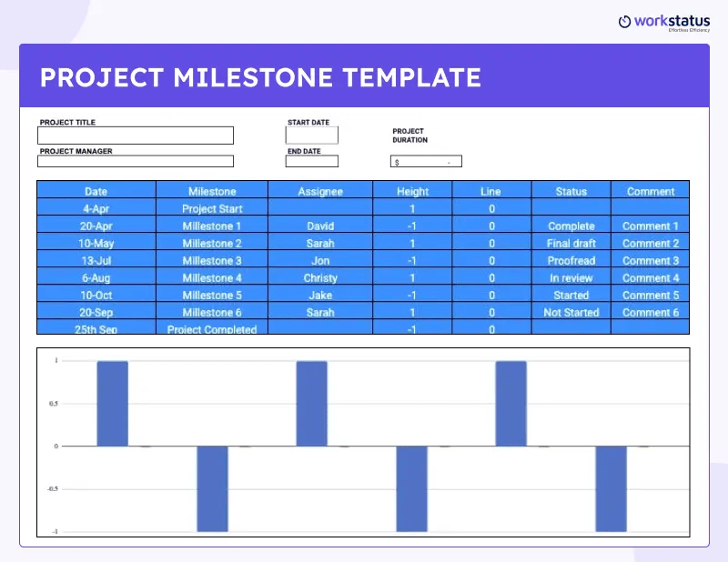Click the Jake assignee cell
Viewport: 728px width, 562px height.
320,295
